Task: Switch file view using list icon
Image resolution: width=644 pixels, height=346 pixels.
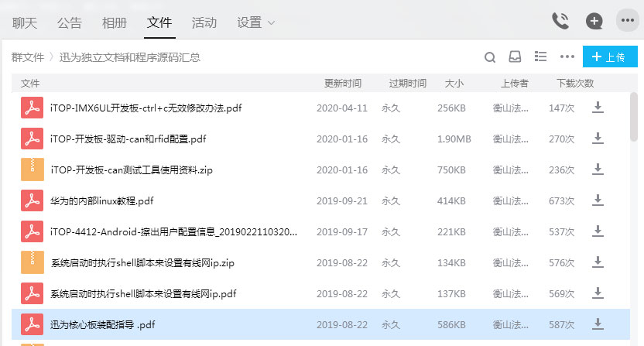Action: 540,57
